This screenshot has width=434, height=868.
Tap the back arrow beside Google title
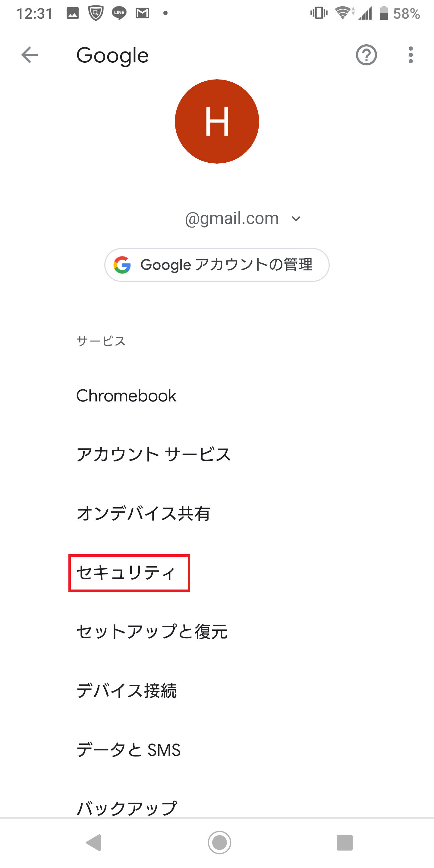point(30,55)
